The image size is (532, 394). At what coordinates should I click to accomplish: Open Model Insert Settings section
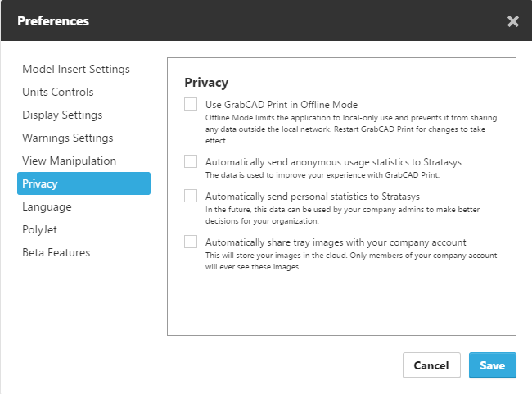(x=76, y=70)
